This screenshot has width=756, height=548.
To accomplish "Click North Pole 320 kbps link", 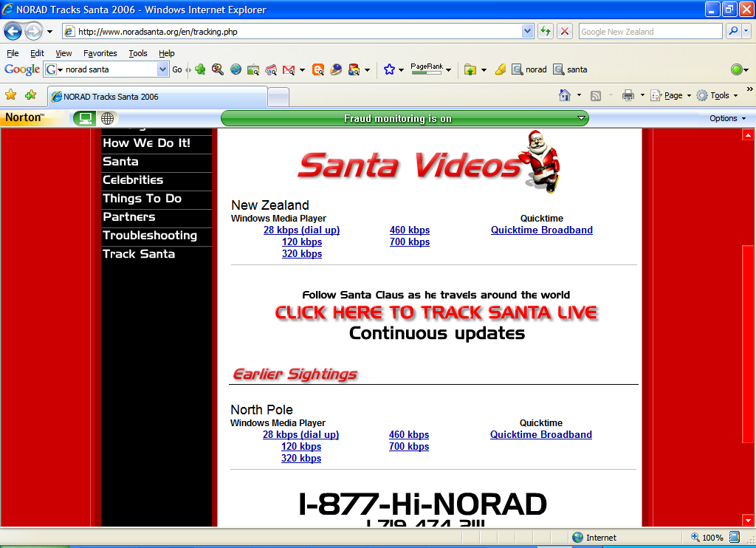I will tap(301, 459).
